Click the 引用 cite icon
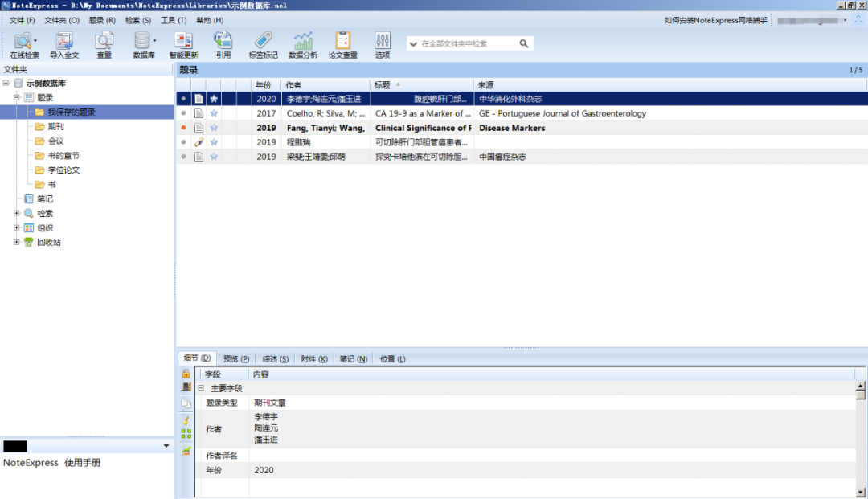This screenshot has height=499, width=868. coord(223,45)
